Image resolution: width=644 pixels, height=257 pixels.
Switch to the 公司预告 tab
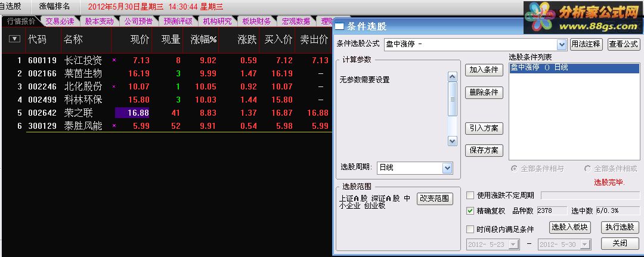pyautogui.click(x=138, y=21)
